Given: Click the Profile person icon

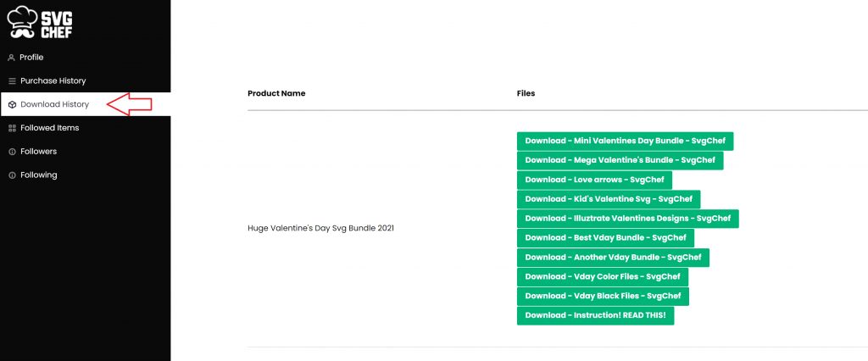Looking at the screenshot, I should [x=11, y=58].
